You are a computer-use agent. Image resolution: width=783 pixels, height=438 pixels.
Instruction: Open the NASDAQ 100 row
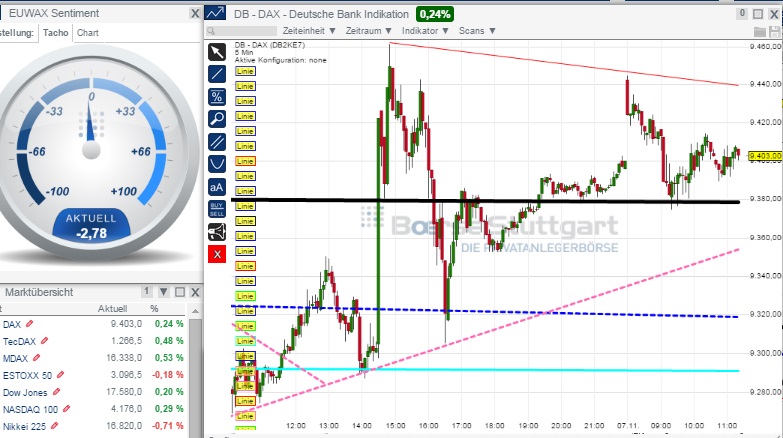point(93,409)
